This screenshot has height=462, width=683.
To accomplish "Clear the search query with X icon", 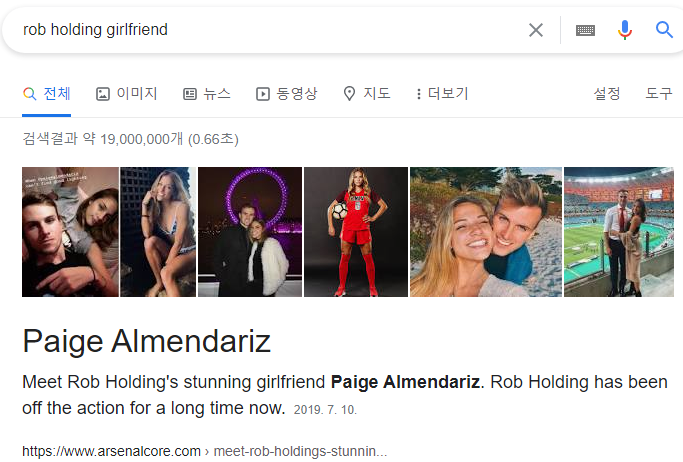I will [x=536, y=30].
